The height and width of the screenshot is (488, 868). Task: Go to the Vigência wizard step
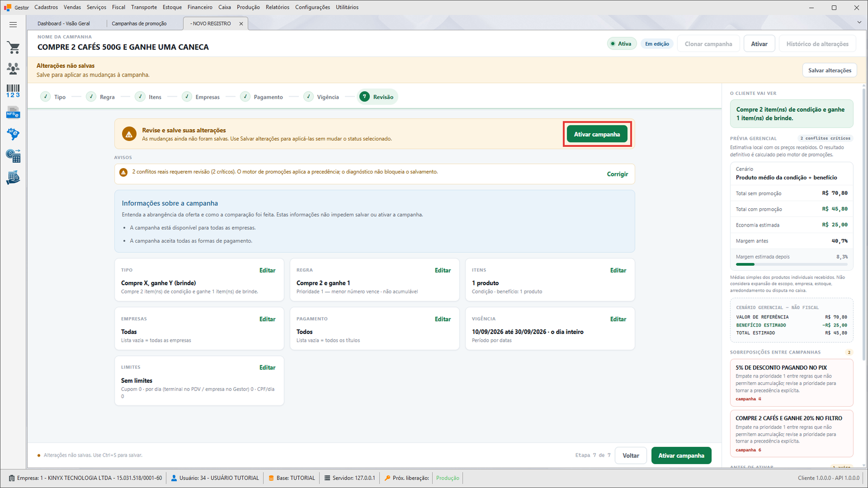(x=322, y=97)
